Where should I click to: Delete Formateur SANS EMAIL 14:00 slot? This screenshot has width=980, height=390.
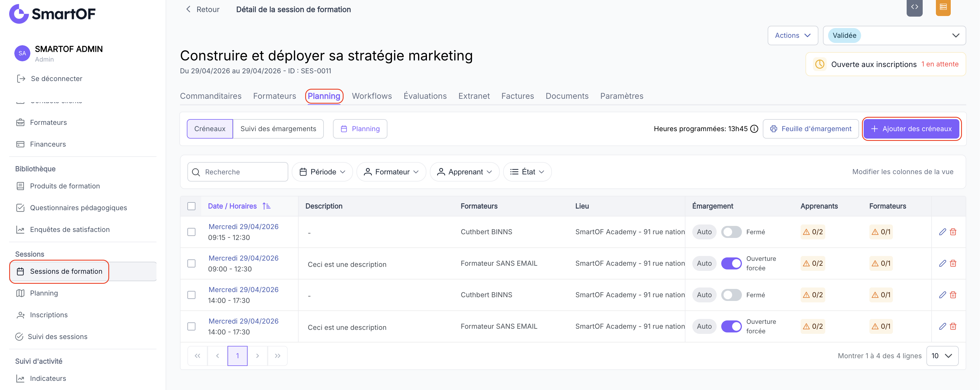(953, 326)
